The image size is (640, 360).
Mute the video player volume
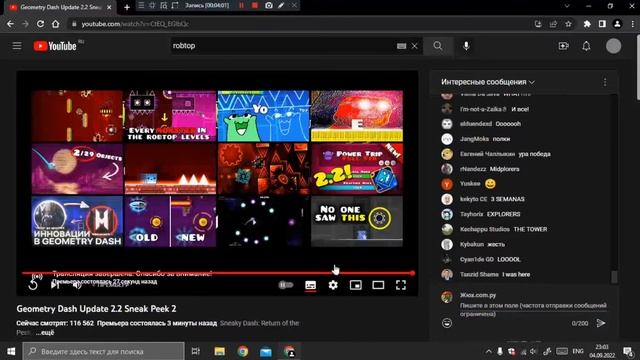tap(77, 285)
